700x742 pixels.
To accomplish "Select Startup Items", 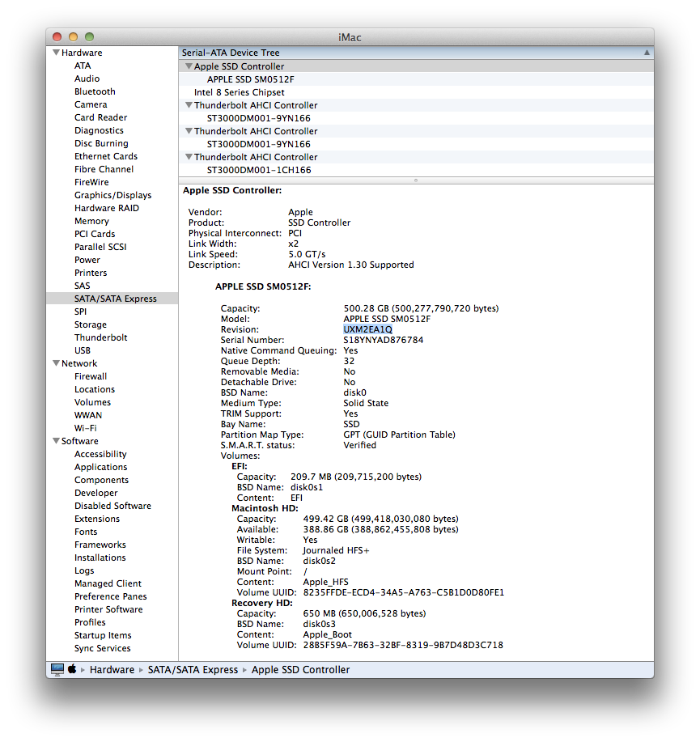I will click(103, 635).
